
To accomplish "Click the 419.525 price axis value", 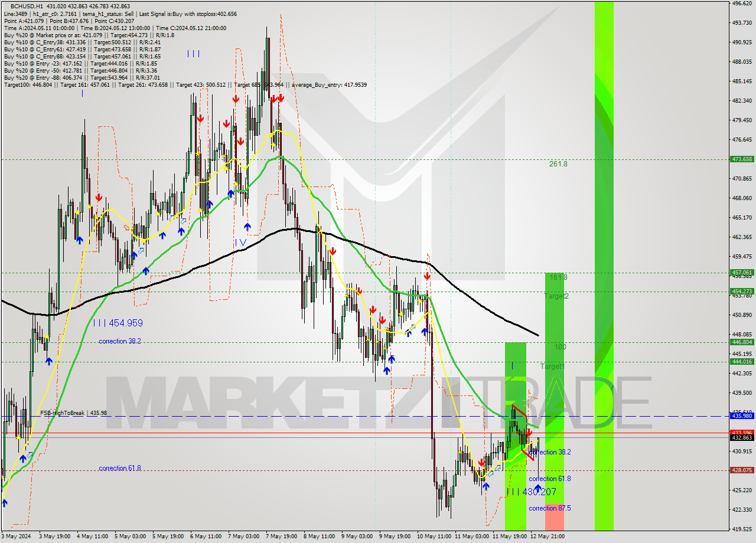I will coord(742,529).
